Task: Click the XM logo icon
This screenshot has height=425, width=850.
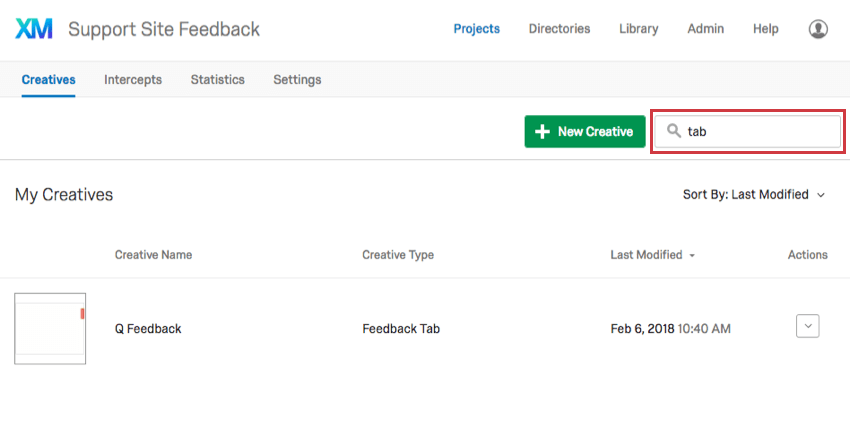Action: (34, 29)
